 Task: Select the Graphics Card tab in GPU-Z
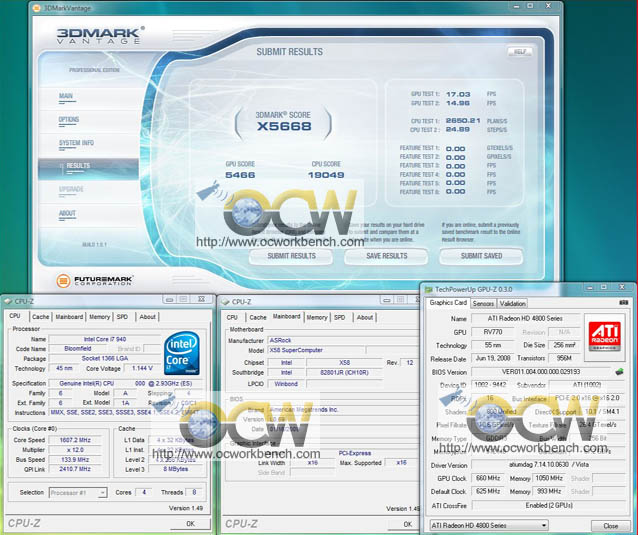click(448, 303)
